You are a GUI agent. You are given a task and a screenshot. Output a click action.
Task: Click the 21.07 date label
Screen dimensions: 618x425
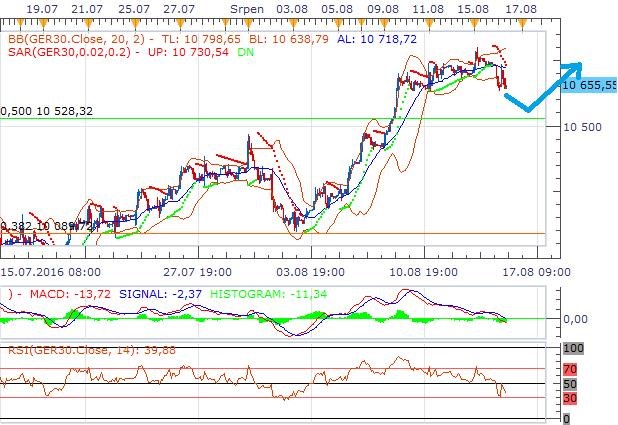pos(87,9)
